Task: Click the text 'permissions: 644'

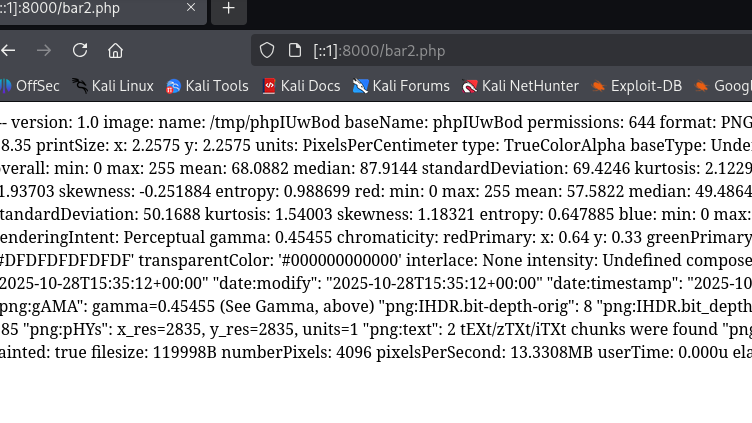Action: pos(591,123)
